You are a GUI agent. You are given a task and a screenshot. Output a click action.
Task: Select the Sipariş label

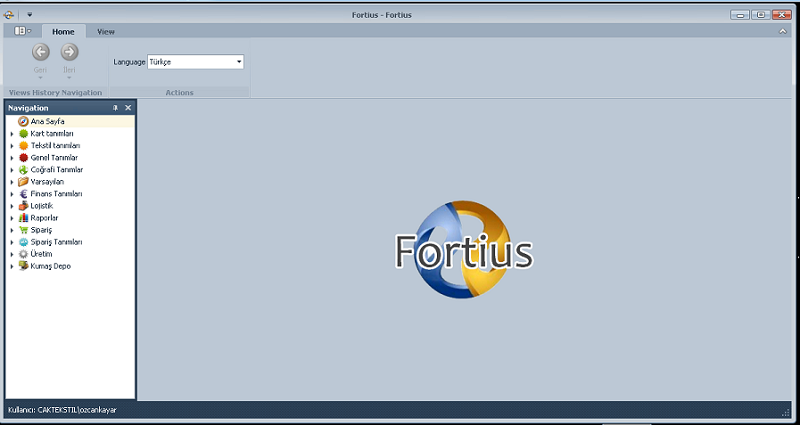point(41,230)
